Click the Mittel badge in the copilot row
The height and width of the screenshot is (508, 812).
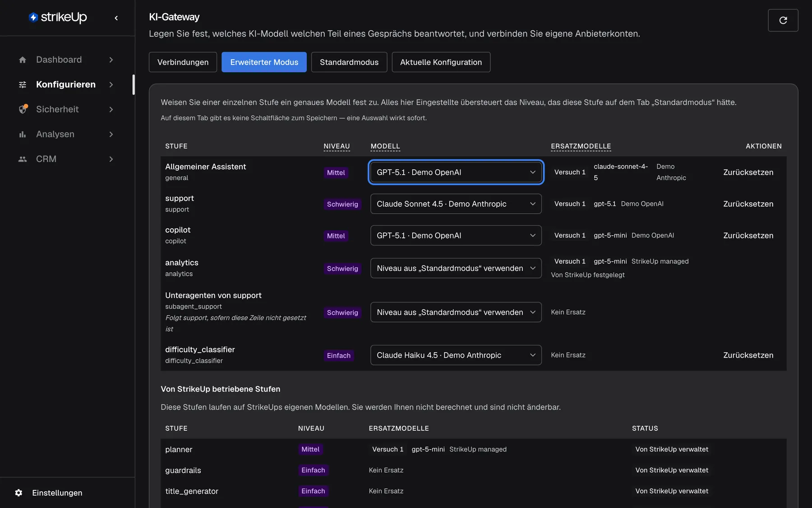(x=336, y=236)
